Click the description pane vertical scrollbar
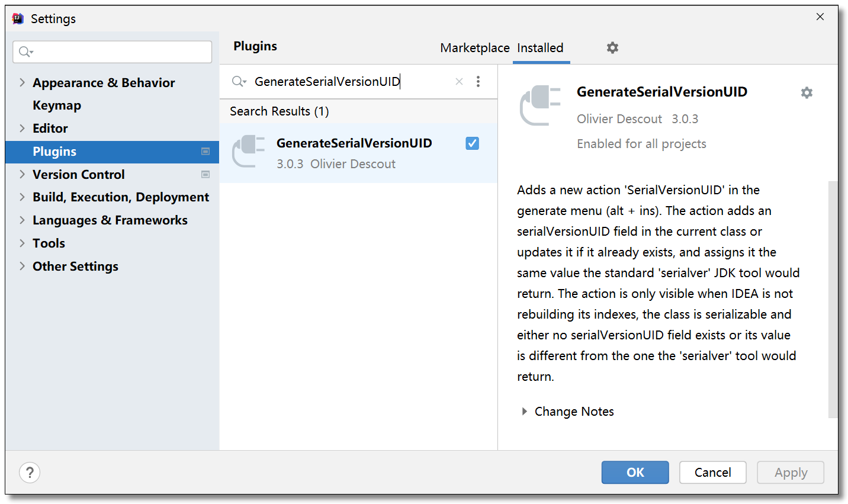 833,299
